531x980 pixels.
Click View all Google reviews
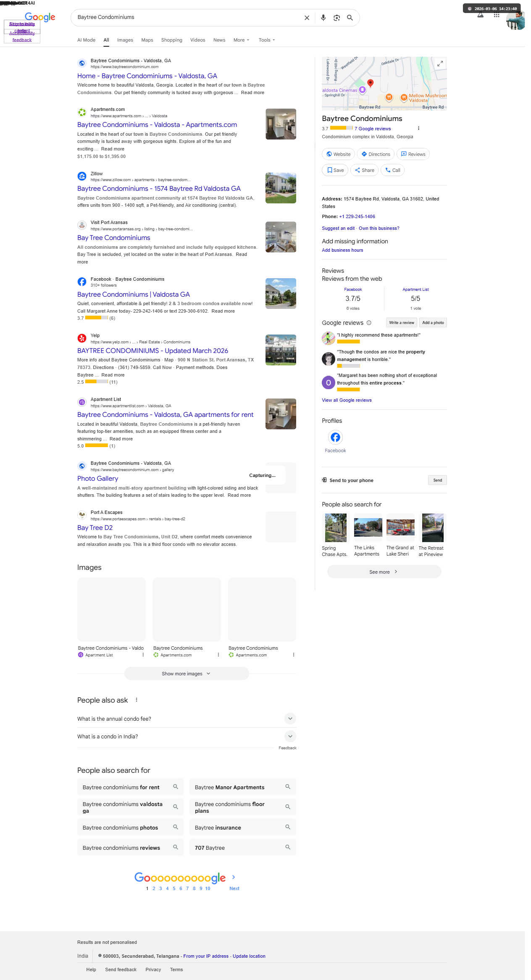[347, 400]
